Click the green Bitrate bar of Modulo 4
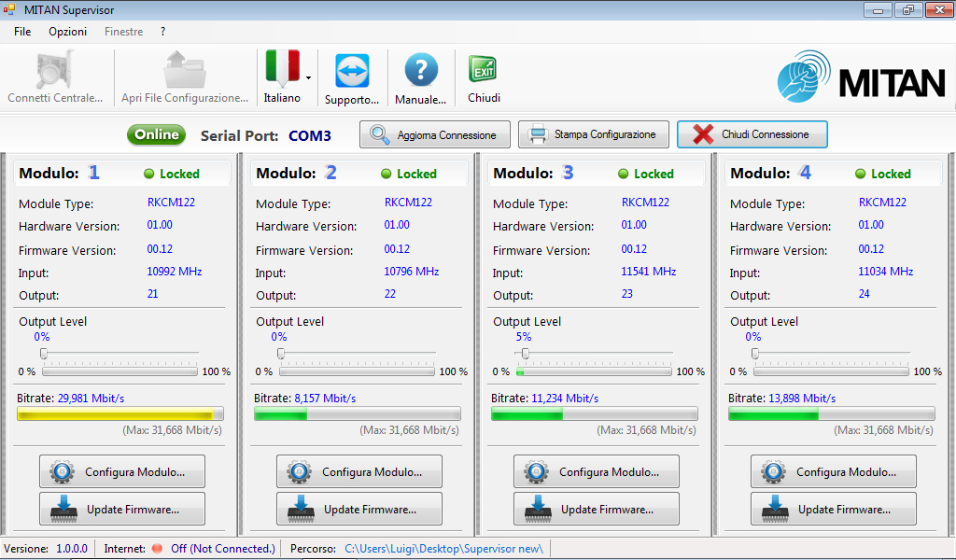956x560 pixels. click(x=832, y=414)
